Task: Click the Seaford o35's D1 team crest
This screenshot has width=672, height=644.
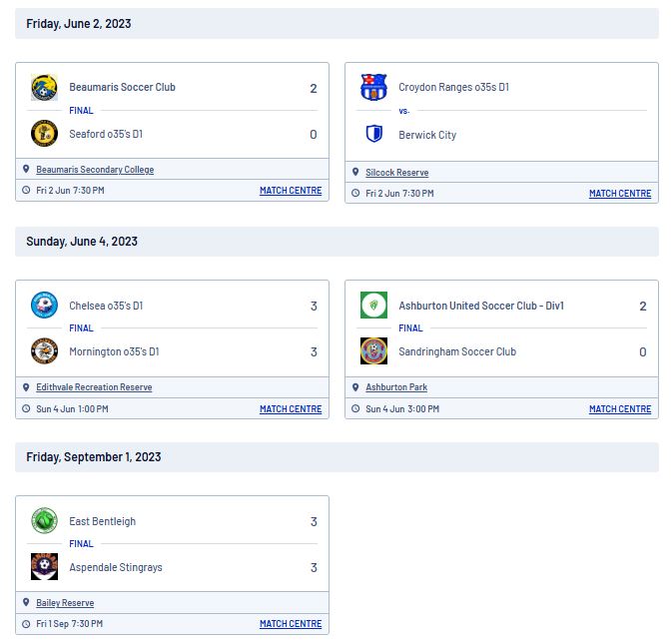Action: (x=44, y=133)
